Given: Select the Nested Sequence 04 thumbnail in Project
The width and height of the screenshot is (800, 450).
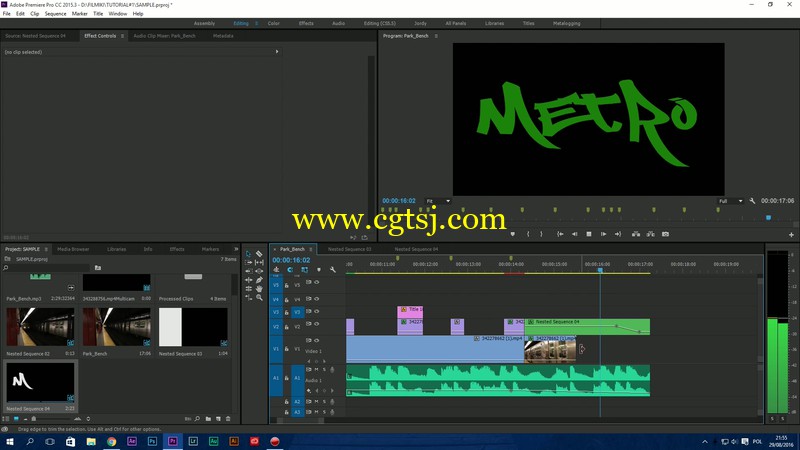Looking at the screenshot, I should click(40, 382).
